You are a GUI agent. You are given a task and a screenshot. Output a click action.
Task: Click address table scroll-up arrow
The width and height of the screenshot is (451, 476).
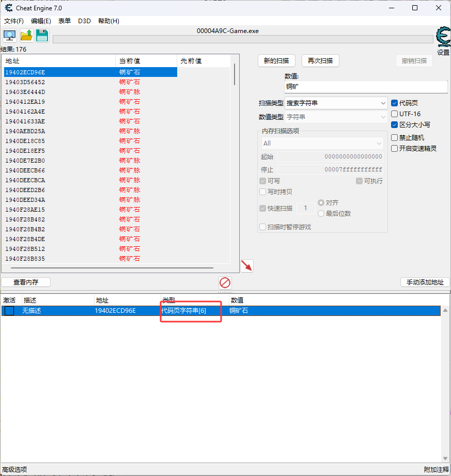(445, 310)
